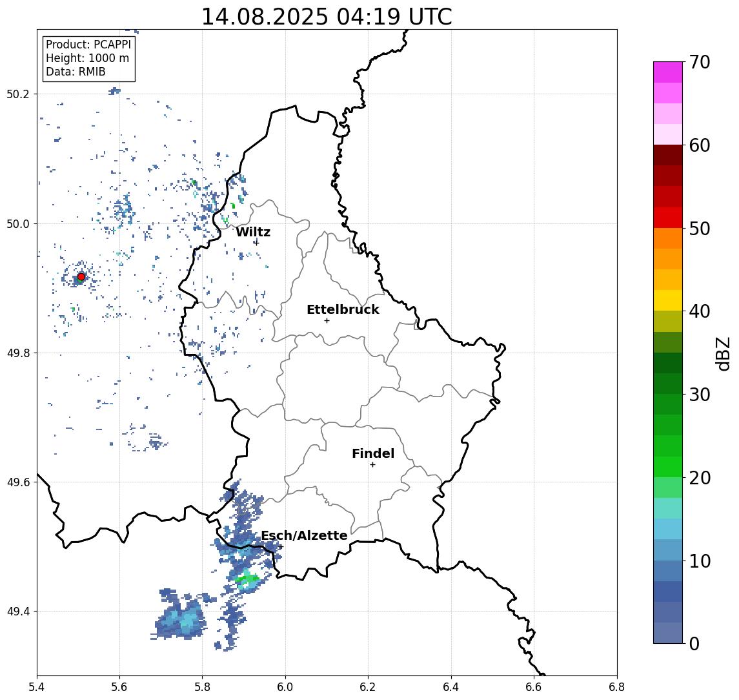The height and width of the screenshot is (700, 739).
Task: Click the longitude axis label '6.2'
Action: pyautogui.click(x=368, y=687)
